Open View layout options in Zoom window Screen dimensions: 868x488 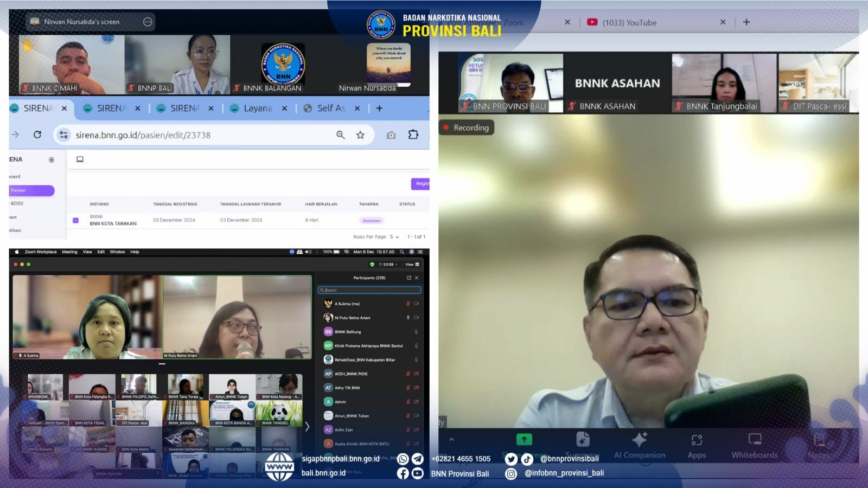coord(412,265)
